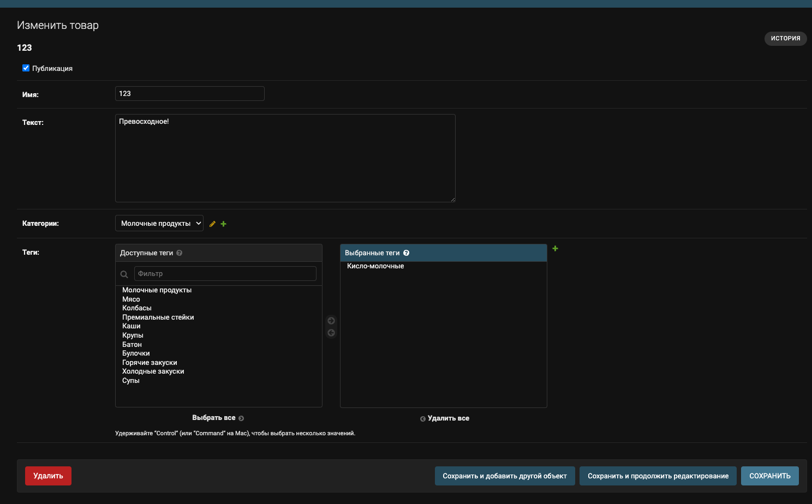812x504 pixels.
Task: Click the green plus above the selected tags box
Action: [x=555, y=248]
